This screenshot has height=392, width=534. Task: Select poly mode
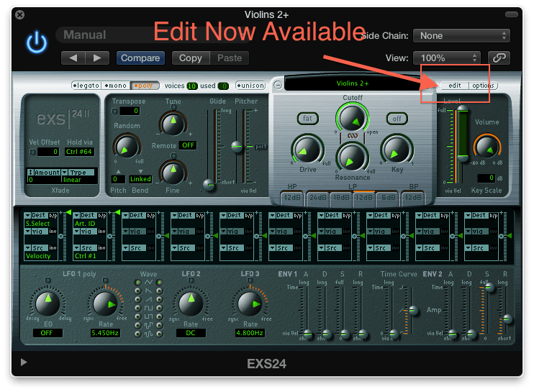pyautogui.click(x=145, y=86)
